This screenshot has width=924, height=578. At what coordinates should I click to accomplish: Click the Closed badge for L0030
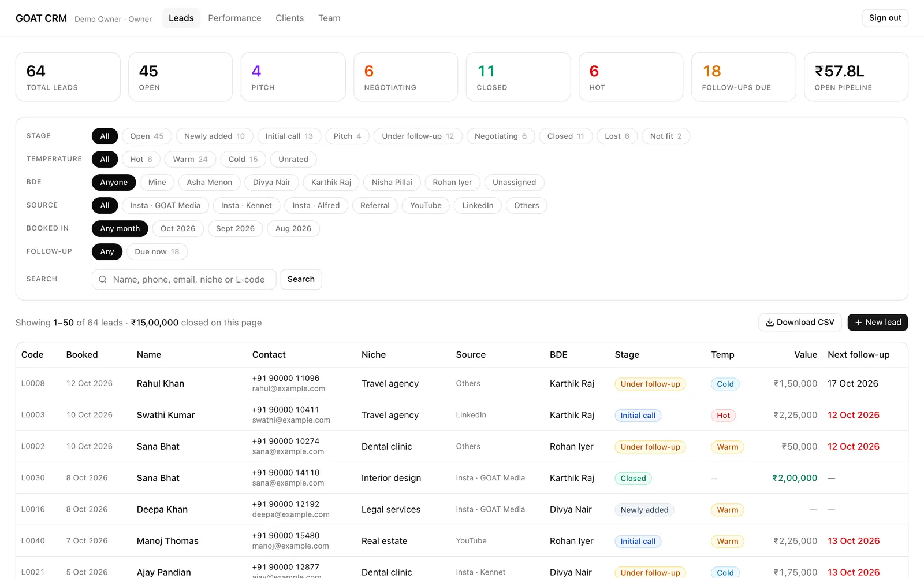point(633,479)
